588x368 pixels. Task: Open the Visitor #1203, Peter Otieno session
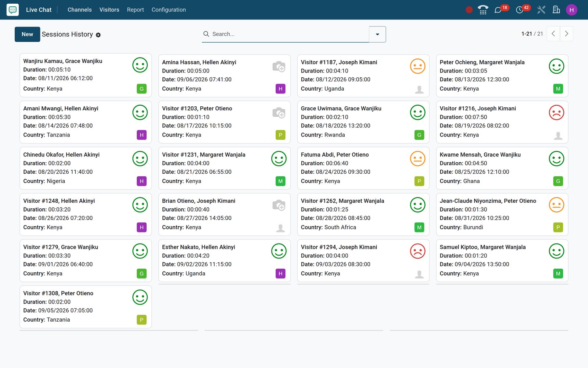point(225,122)
